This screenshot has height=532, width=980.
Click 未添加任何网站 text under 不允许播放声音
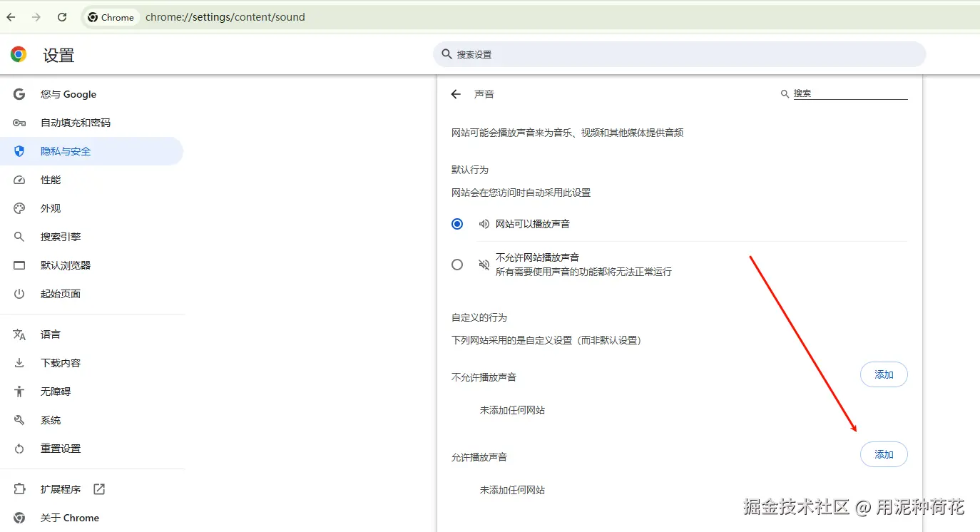pyautogui.click(x=512, y=410)
